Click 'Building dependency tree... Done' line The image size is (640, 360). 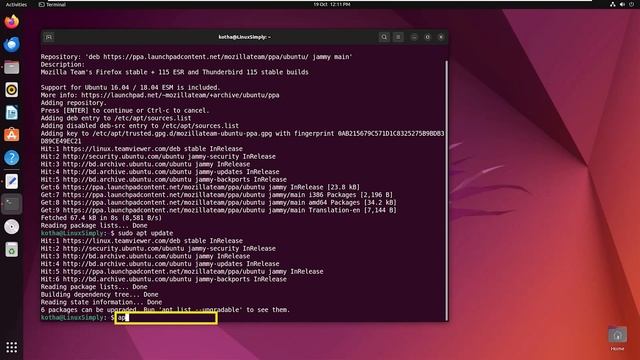[x=99, y=294]
